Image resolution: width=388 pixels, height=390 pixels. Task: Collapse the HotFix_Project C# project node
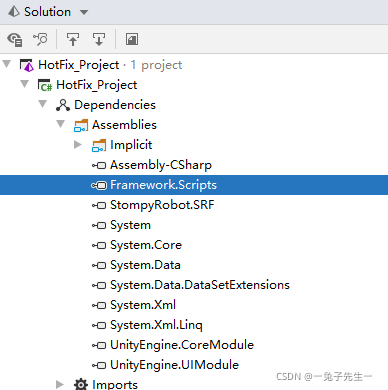[25, 84]
